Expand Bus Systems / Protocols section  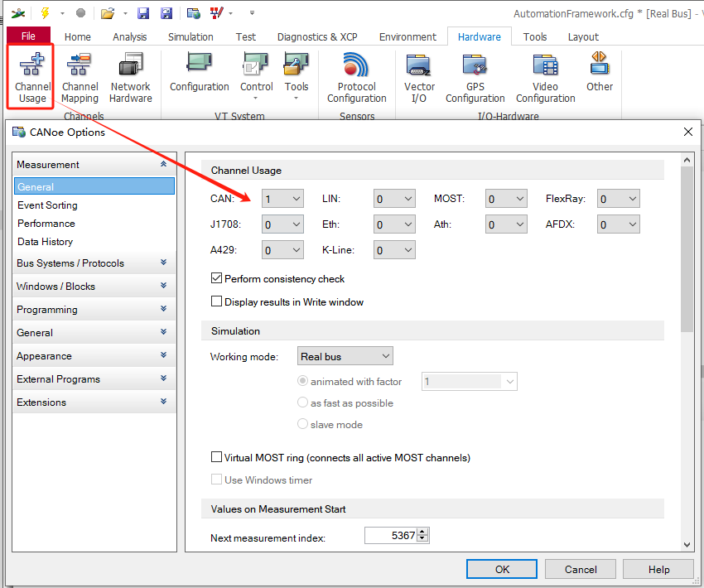click(94, 263)
